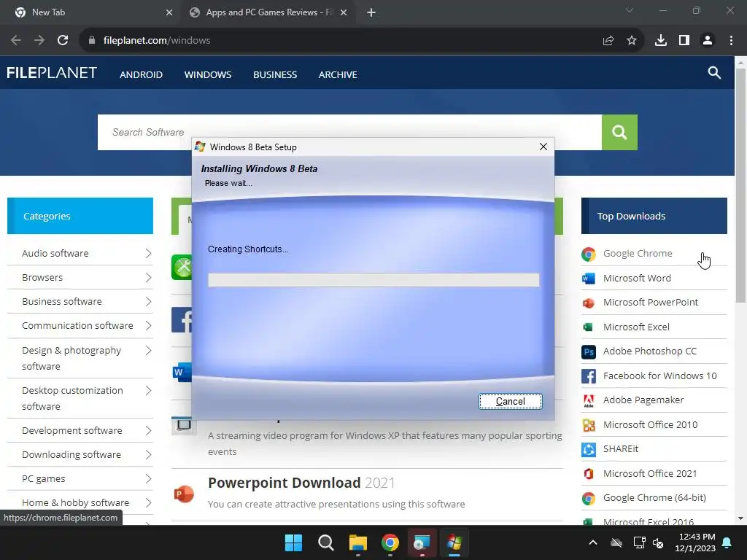Toggle the browser side panel icon

pyautogui.click(x=684, y=41)
